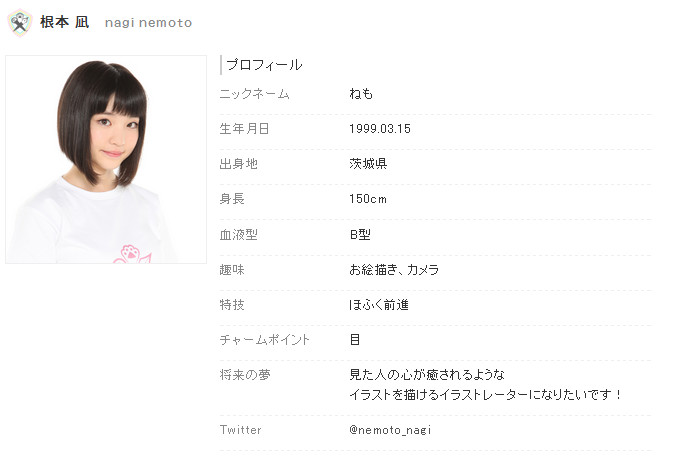Click the 将来の夢 label
This screenshot has width=680, height=461.
(x=245, y=375)
